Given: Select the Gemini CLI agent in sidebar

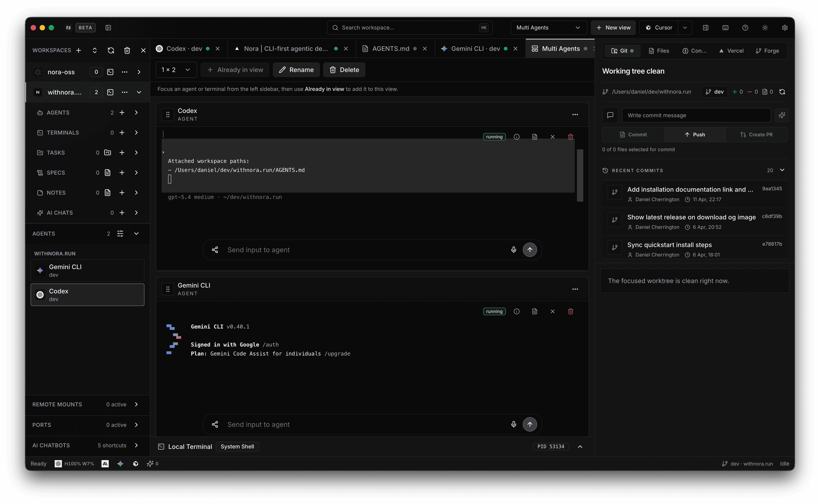Looking at the screenshot, I should click(87, 271).
